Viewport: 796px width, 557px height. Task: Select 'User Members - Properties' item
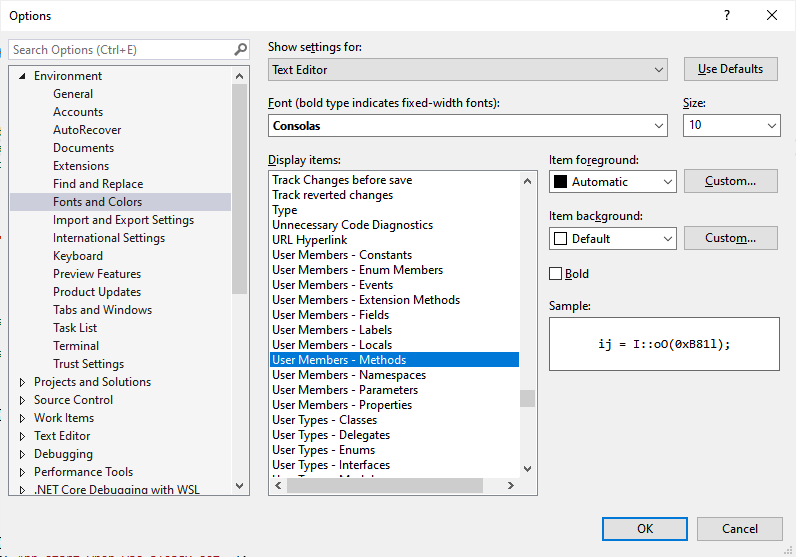coord(394,405)
